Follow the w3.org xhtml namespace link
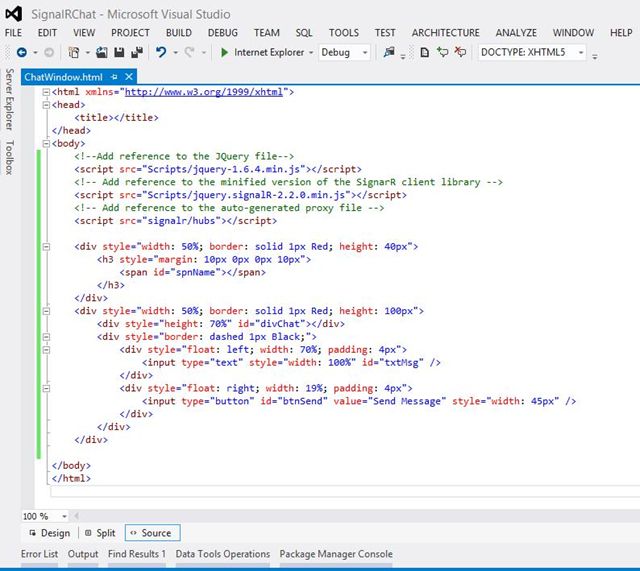 205,91
